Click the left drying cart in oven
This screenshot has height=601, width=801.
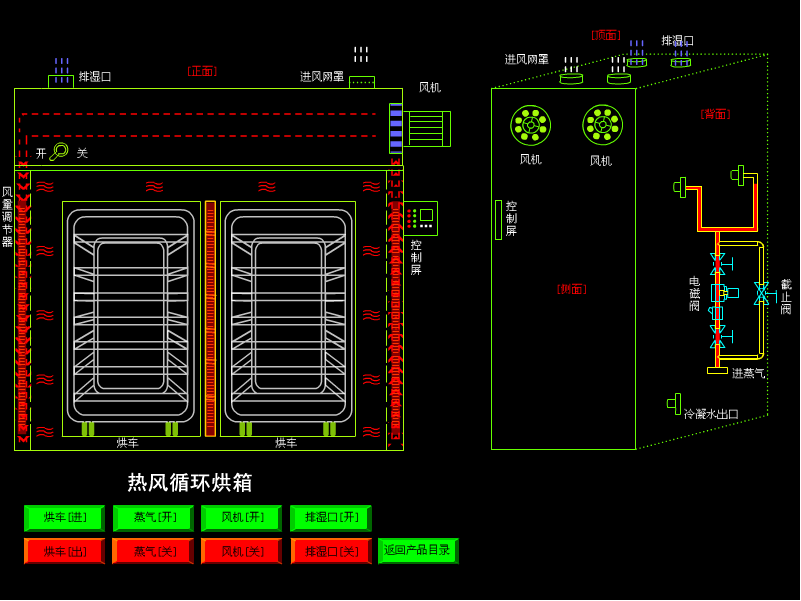tap(131, 318)
